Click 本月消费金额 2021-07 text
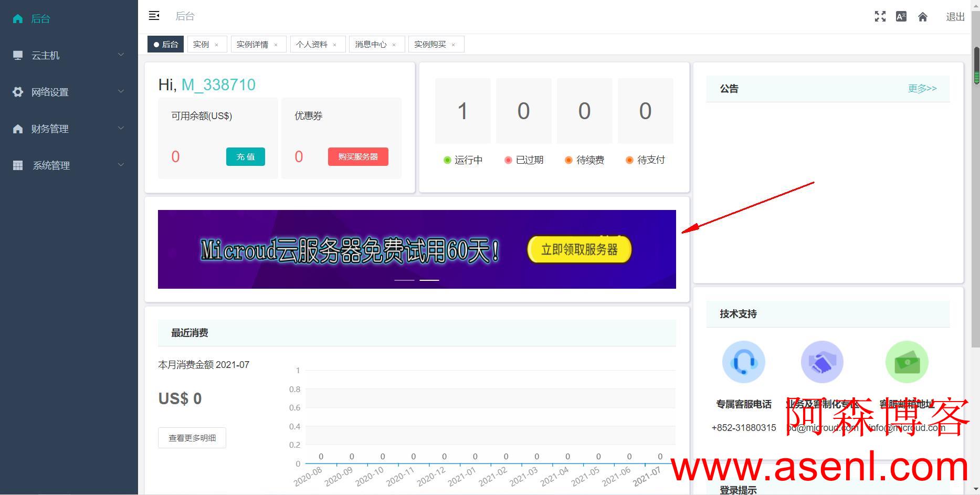The width and height of the screenshot is (980, 495). point(204,365)
